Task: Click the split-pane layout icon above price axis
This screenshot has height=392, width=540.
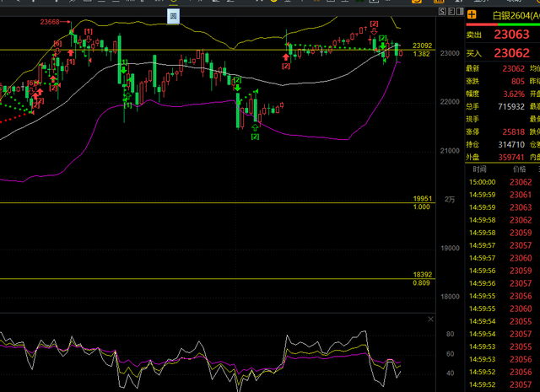Action: pyautogui.click(x=460, y=11)
